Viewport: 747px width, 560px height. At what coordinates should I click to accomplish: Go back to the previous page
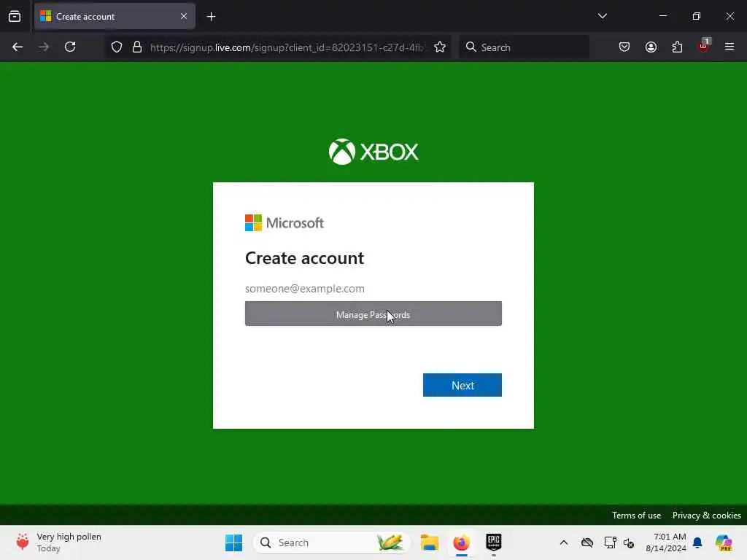click(18, 47)
